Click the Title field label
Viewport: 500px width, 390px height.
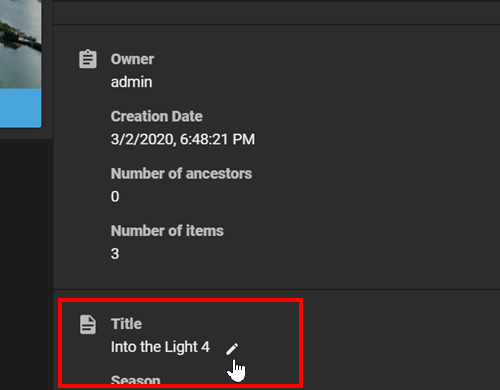(126, 324)
